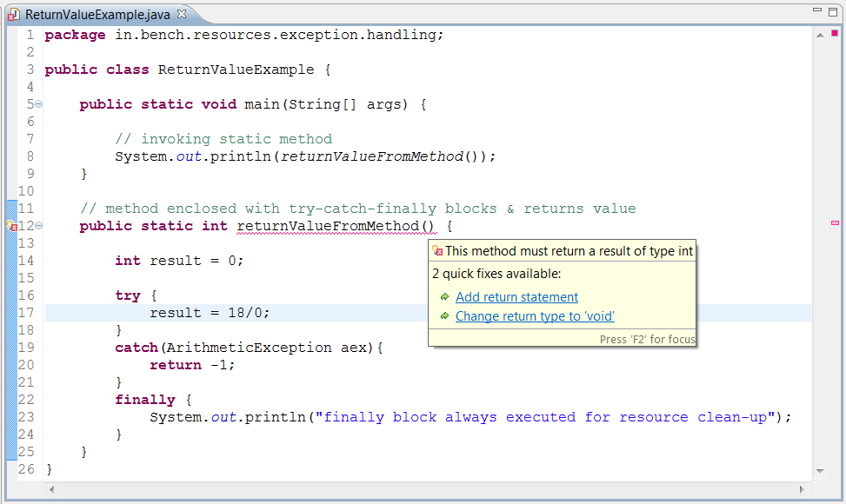Click the horizontal scrollbar right arrow

pos(802,489)
